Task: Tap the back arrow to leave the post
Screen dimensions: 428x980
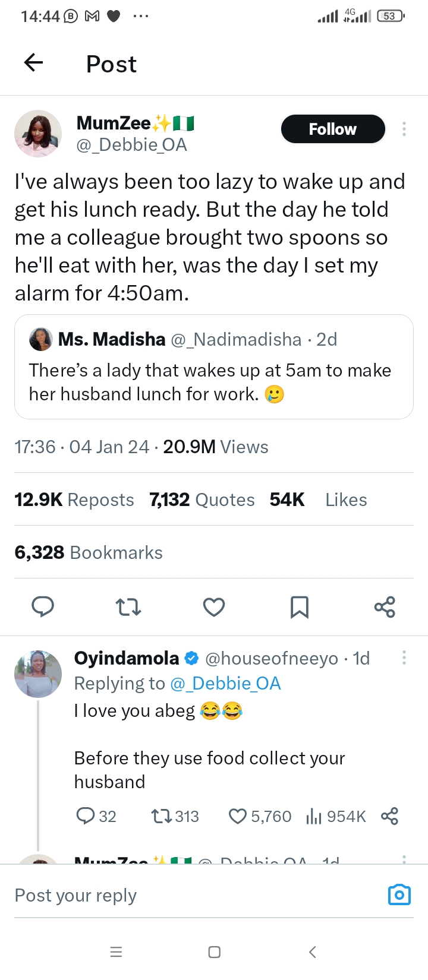Action: coord(33,62)
